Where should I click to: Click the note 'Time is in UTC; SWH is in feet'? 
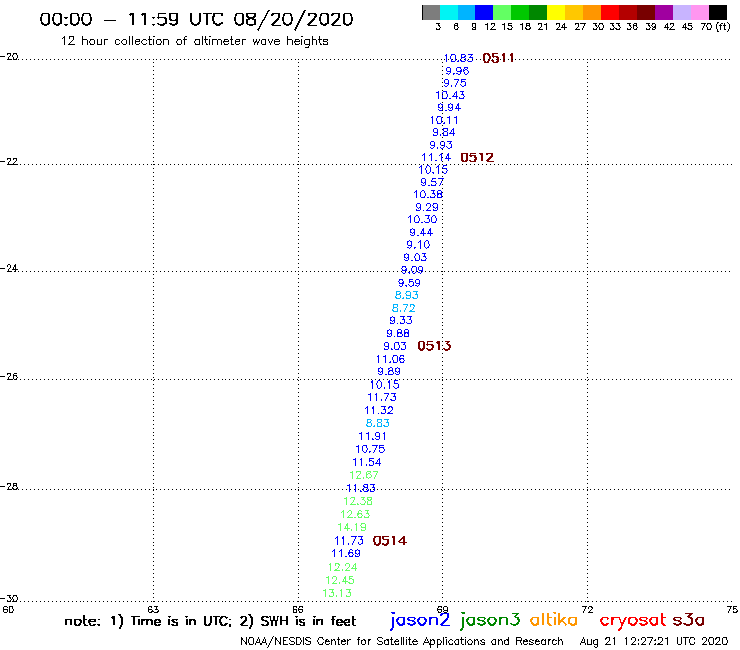tap(210, 621)
